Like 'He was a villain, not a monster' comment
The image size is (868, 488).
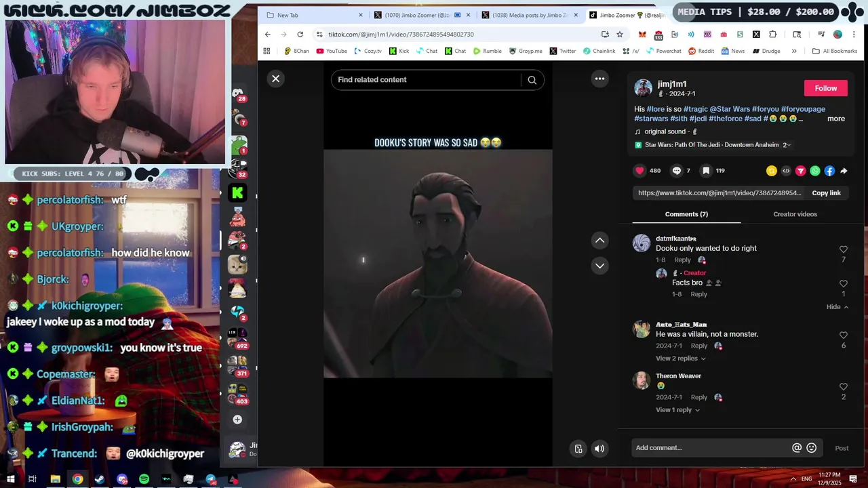pyautogui.click(x=844, y=335)
